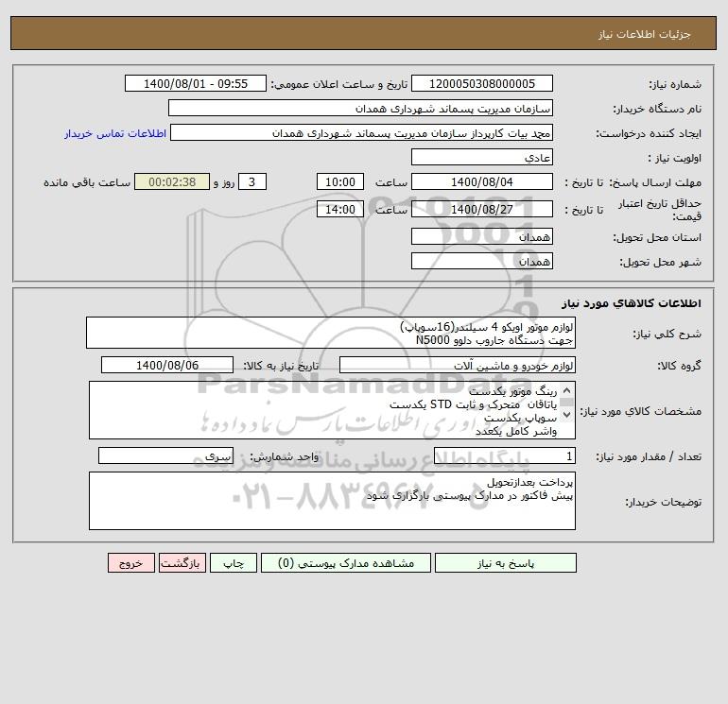Click the پاسخ به نیاز button
Viewport: 728px width, 704px height.
pos(506,563)
